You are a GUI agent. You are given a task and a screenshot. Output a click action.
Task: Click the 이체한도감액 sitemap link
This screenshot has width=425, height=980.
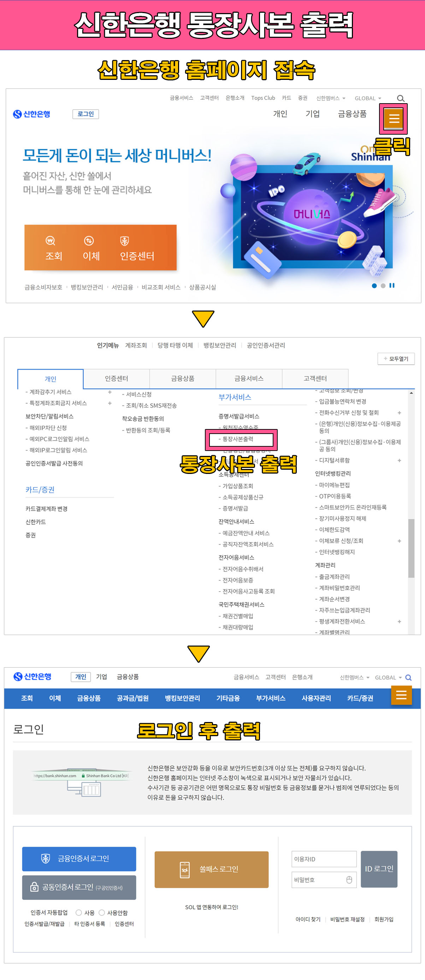334,529
